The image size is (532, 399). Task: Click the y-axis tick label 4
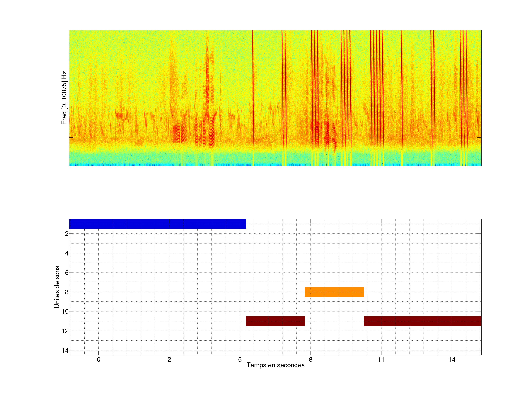tap(67, 253)
